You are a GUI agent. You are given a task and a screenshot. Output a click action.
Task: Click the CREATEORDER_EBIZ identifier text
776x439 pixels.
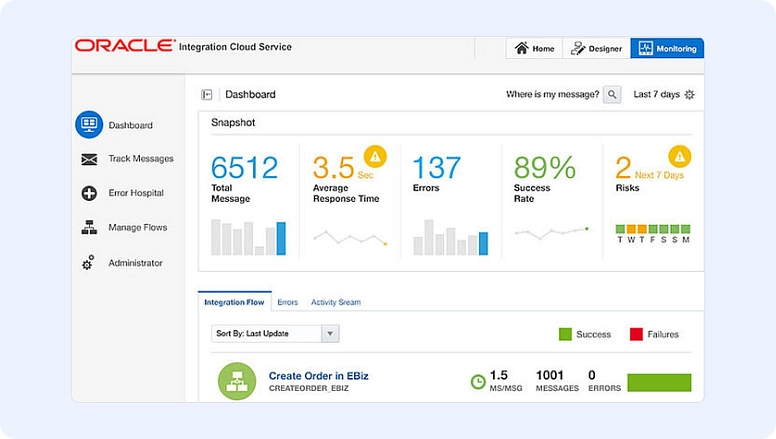coord(309,388)
